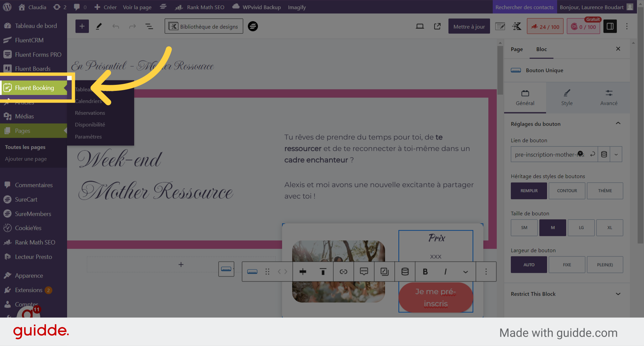Image resolution: width=644 pixels, height=346 pixels.
Task: Click the copy styles icon in block toolbar
Action: (384, 272)
